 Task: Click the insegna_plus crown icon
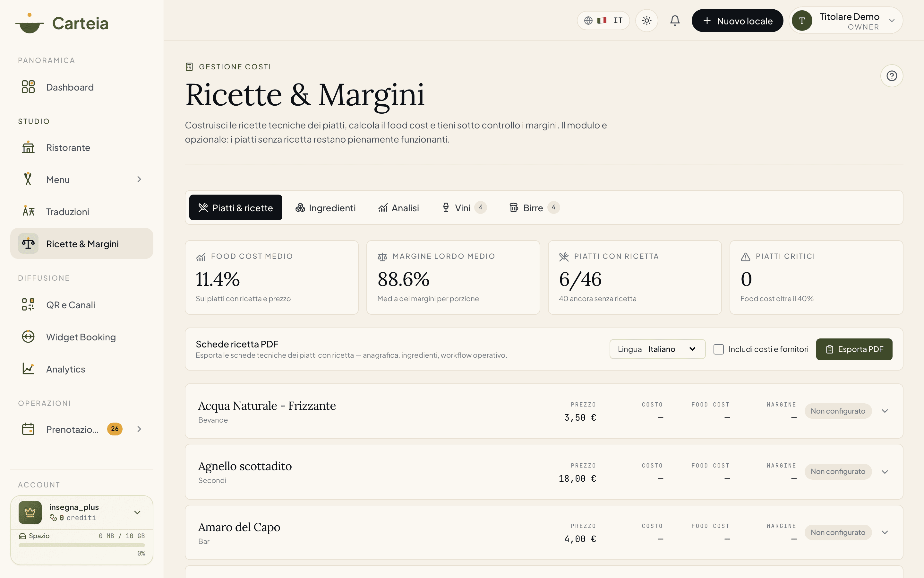coord(30,512)
